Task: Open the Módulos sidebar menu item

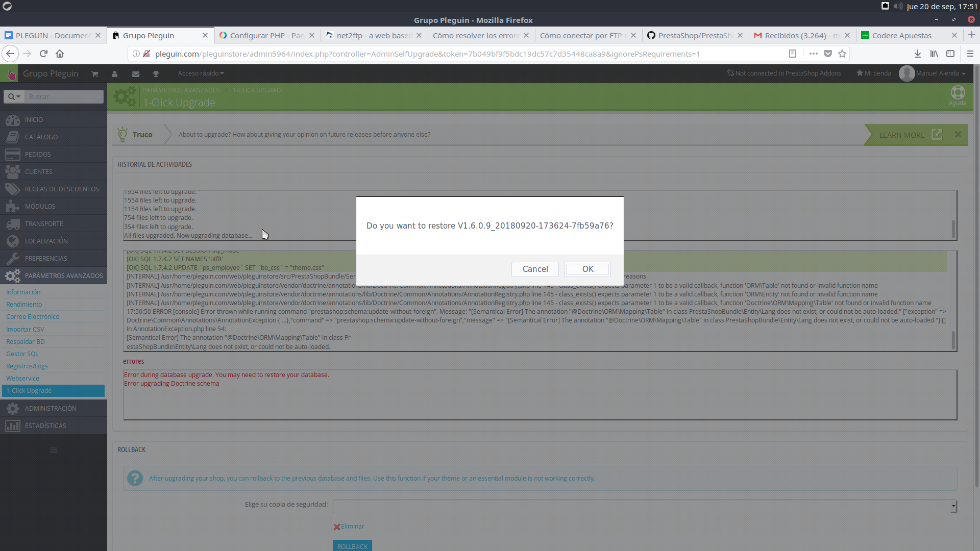Action: (x=40, y=206)
